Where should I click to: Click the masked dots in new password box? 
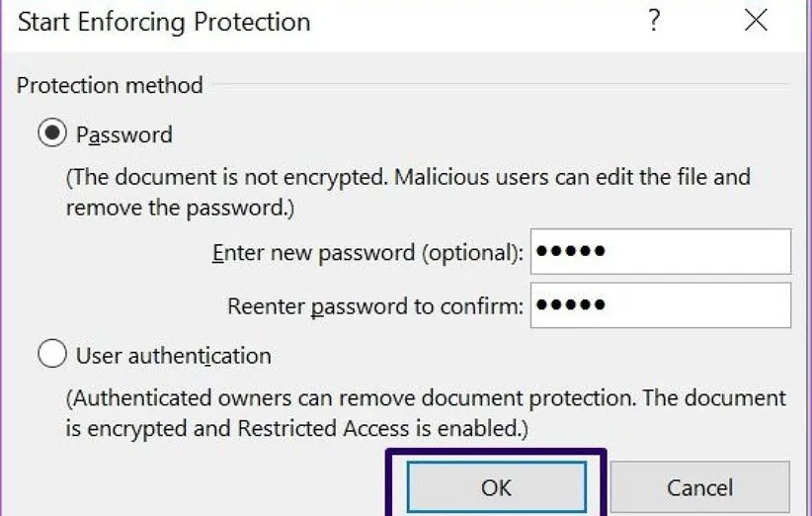point(570,252)
